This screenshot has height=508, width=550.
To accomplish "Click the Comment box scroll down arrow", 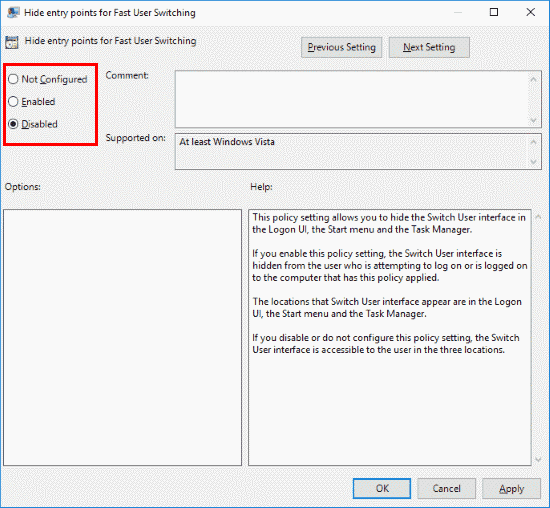I will 534,120.
